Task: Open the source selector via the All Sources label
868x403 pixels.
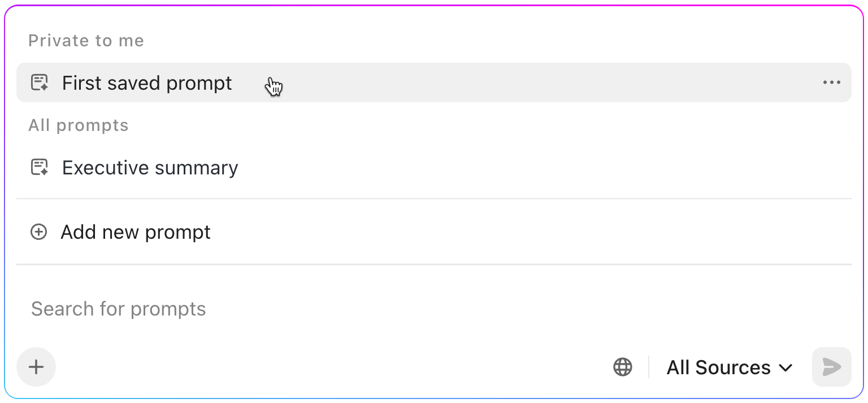Action: (718, 367)
